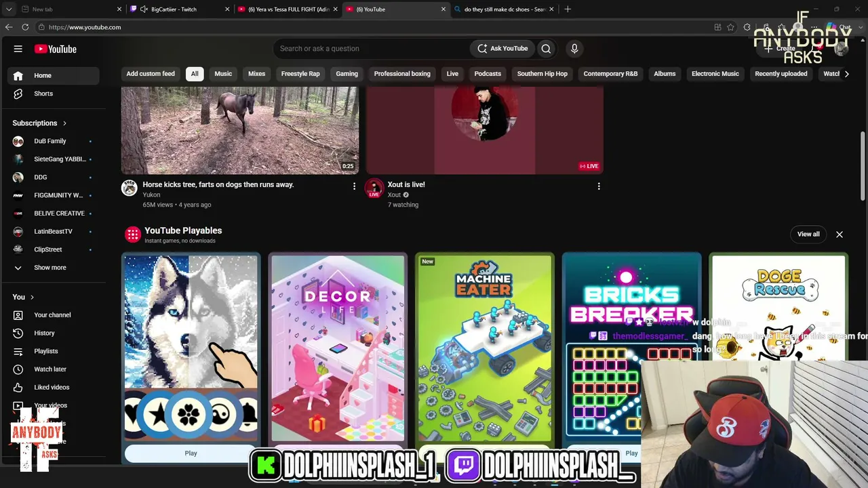Click the YouTube logo
868x488 pixels.
coord(56,49)
